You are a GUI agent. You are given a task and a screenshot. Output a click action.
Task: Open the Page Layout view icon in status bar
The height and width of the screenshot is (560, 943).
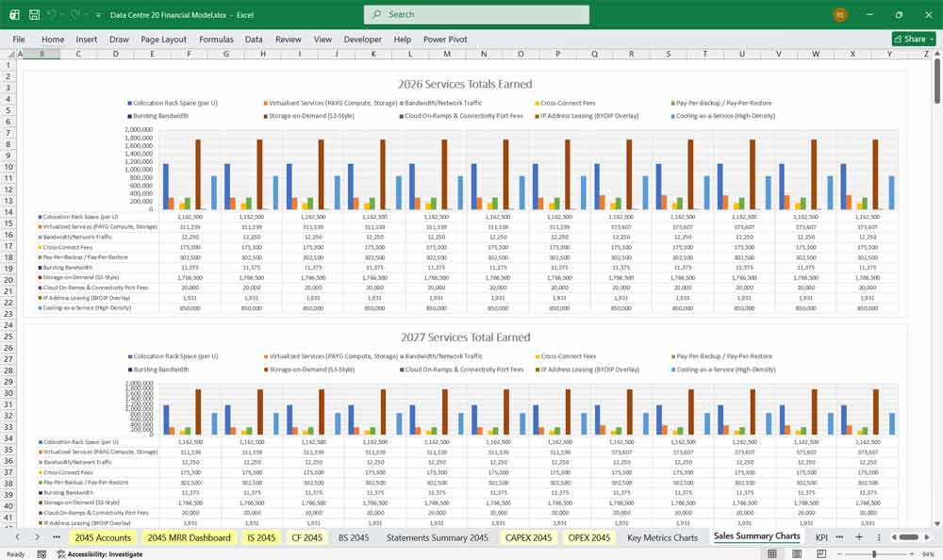click(797, 553)
